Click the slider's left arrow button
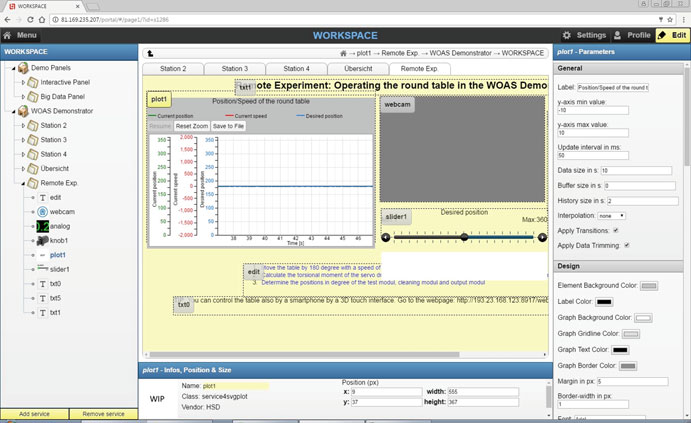Image resolution: width=691 pixels, height=423 pixels. pos(386,238)
